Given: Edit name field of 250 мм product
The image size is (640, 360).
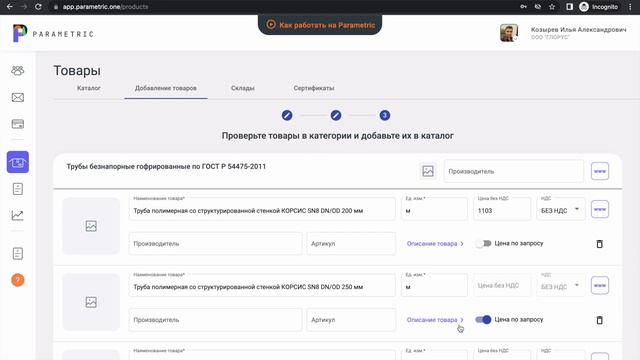Looking at the screenshot, I should coord(262,285).
